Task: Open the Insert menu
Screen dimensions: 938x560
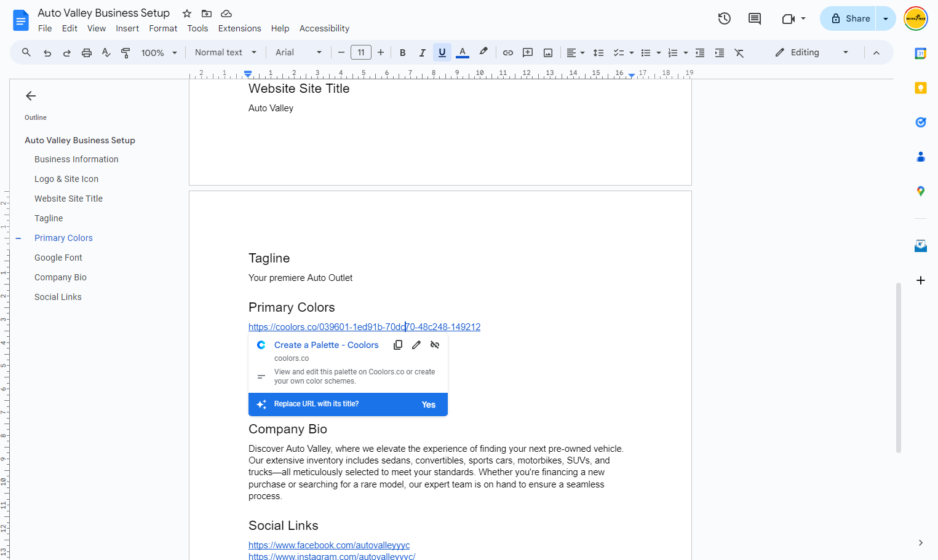Action: [x=127, y=28]
